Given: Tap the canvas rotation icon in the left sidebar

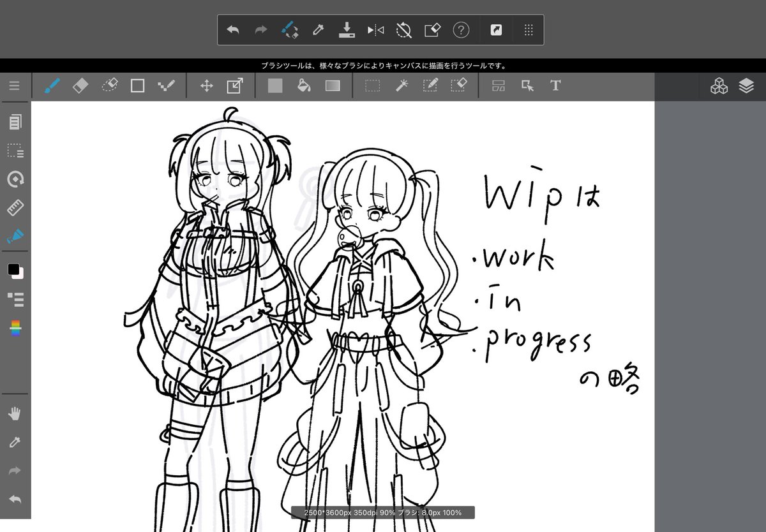Looking at the screenshot, I should (15, 179).
